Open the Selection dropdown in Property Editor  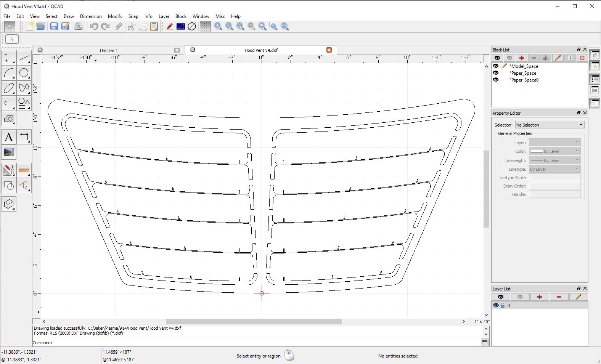click(x=549, y=125)
